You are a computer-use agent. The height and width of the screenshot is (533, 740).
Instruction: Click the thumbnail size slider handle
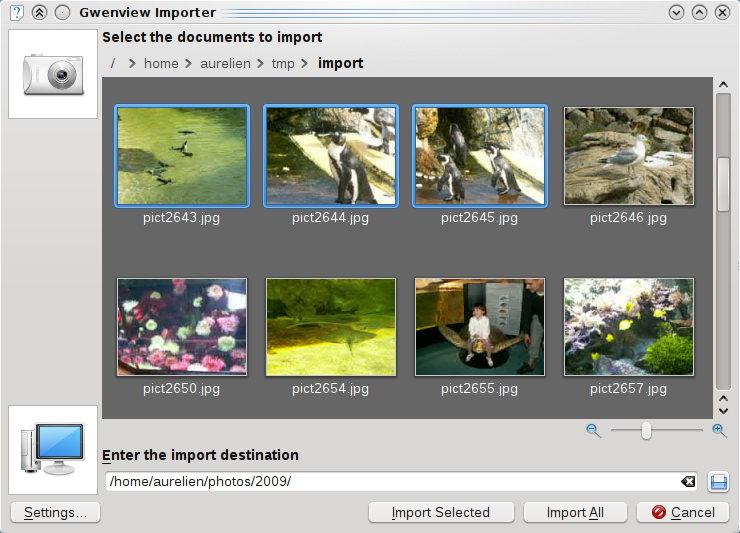(646, 431)
